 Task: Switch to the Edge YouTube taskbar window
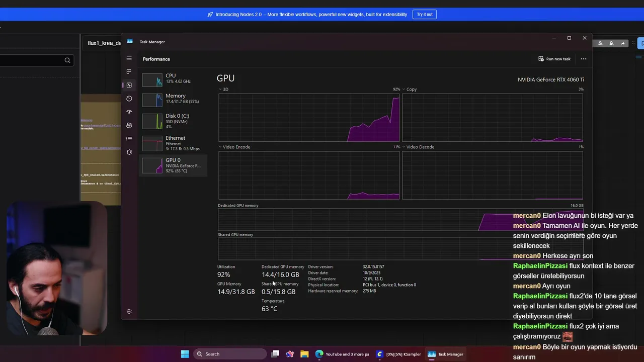[342, 354]
